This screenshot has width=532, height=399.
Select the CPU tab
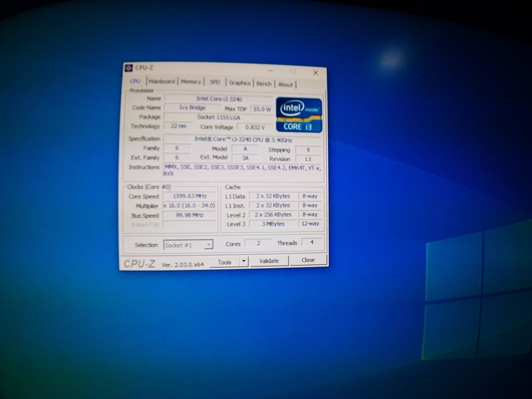(x=135, y=81)
